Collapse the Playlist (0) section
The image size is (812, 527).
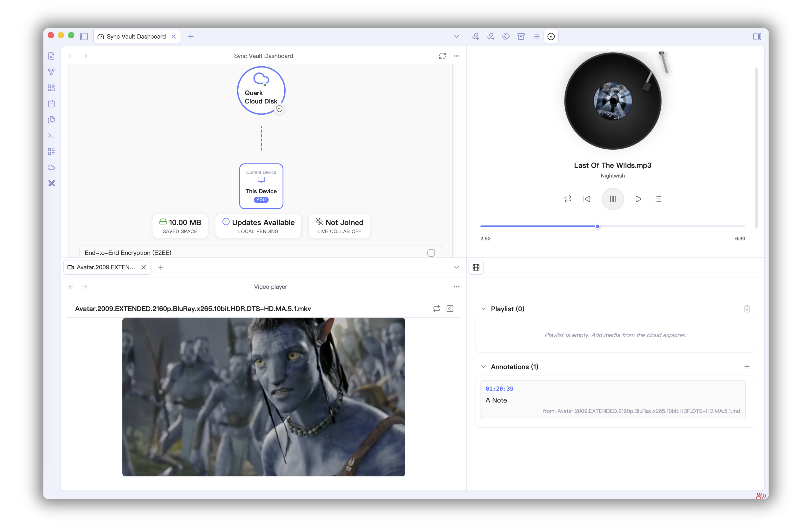[x=483, y=309]
